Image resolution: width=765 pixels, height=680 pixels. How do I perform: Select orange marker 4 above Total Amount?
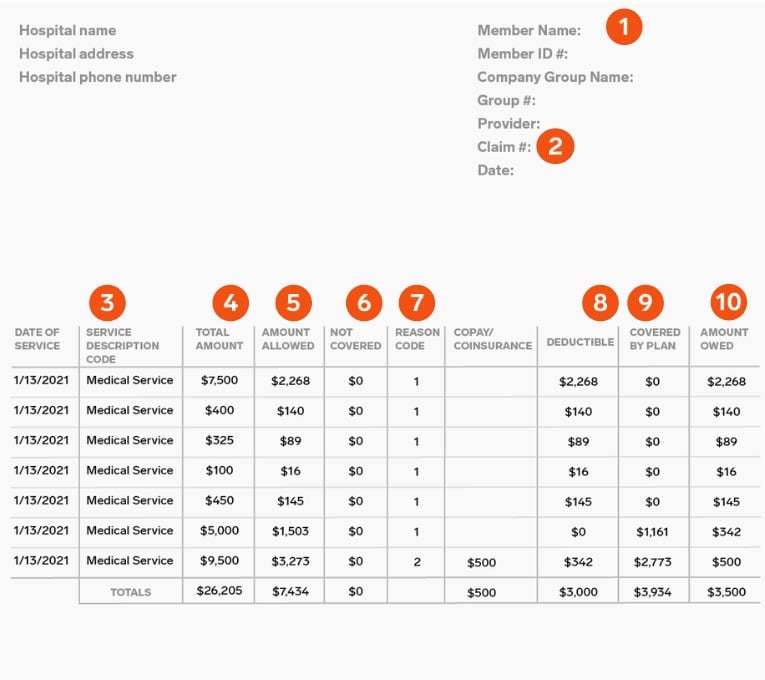click(231, 303)
